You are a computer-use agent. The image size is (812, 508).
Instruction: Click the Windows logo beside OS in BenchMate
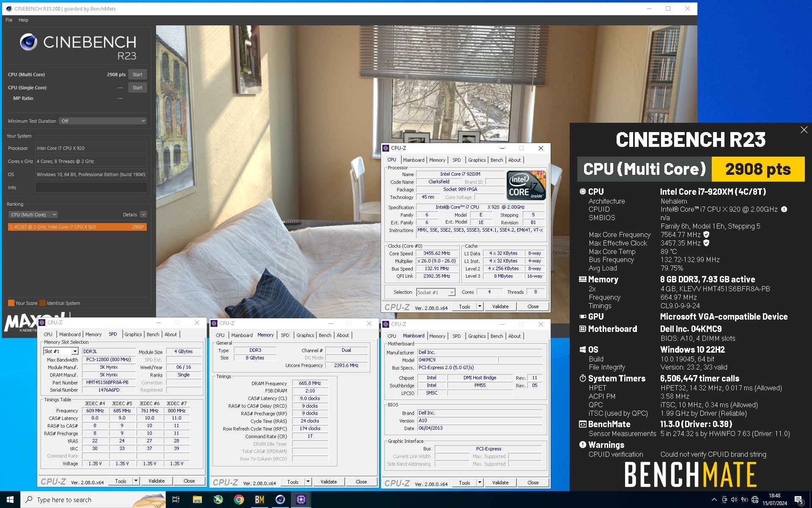[582, 350]
